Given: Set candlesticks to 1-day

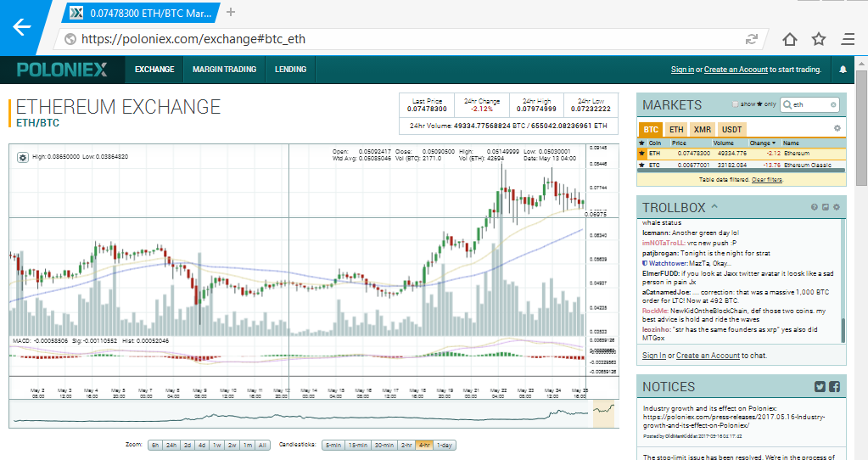Looking at the screenshot, I should click(445, 445).
